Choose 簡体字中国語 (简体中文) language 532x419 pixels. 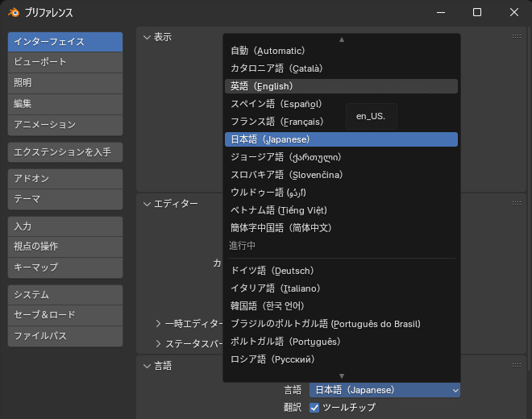coord(341,228)
